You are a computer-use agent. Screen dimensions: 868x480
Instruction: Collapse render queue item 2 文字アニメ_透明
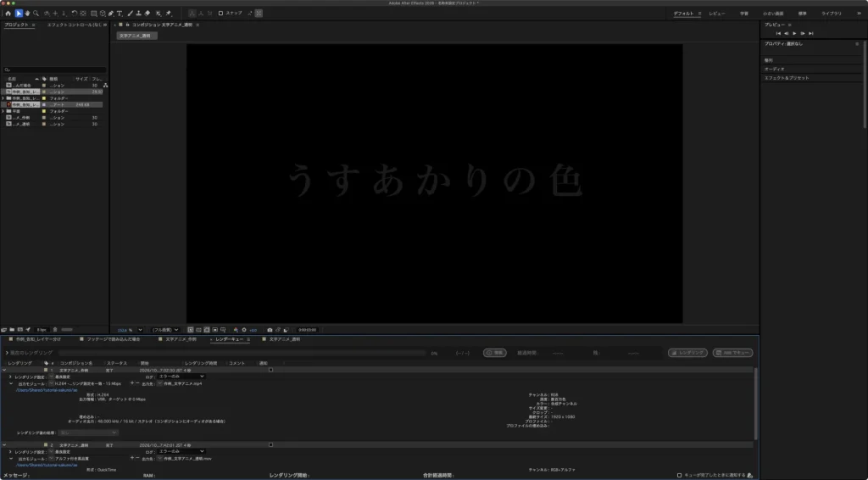click(4, 444)
